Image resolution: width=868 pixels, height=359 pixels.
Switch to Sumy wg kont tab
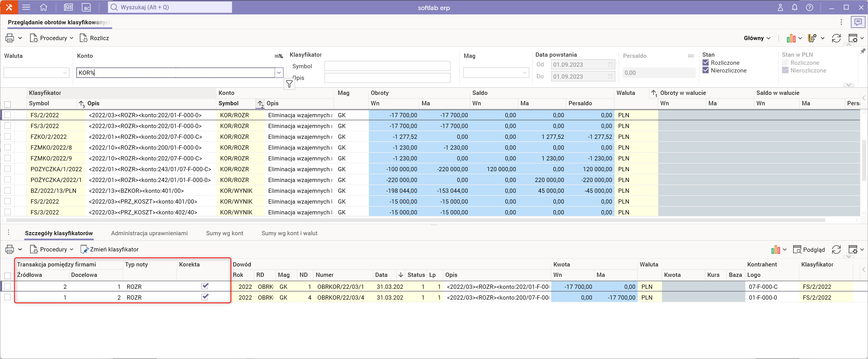tap(225, 233)
